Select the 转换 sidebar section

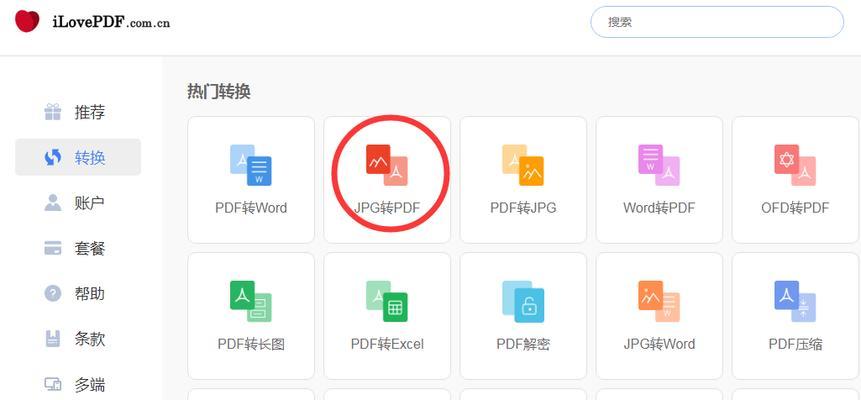[78, 157]
